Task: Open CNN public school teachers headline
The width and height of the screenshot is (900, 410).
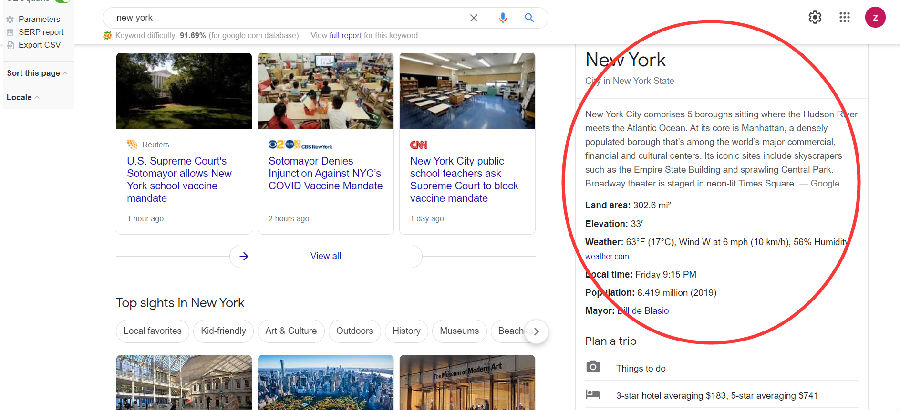Action: pyautogui.click(x=464, y=180)
